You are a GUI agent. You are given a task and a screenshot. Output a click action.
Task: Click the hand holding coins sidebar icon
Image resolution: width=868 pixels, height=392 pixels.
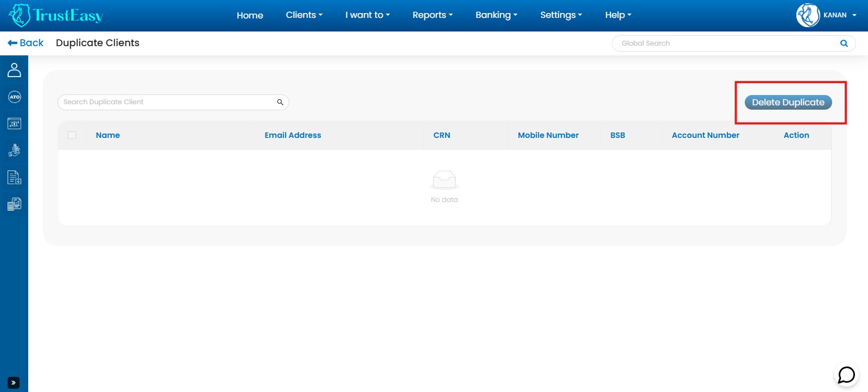14,150
